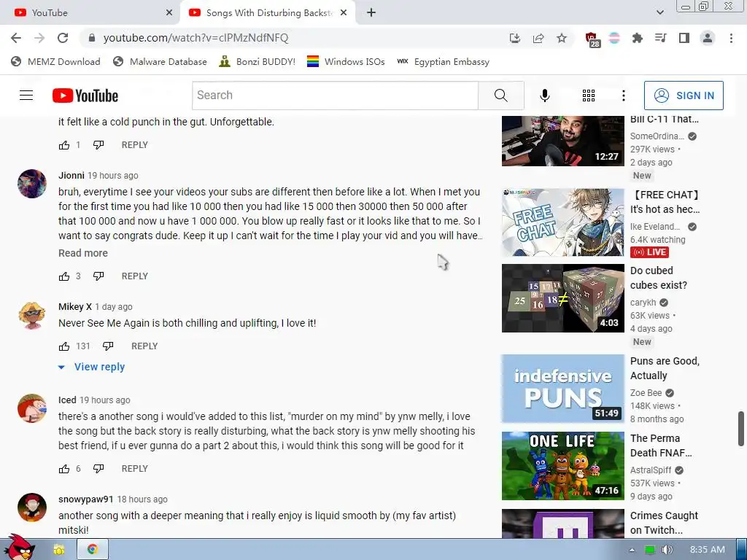This screenshot has height=560, width=747.
Task: Open MEMZ Download bookmark
Action: (x=55, y=62)
